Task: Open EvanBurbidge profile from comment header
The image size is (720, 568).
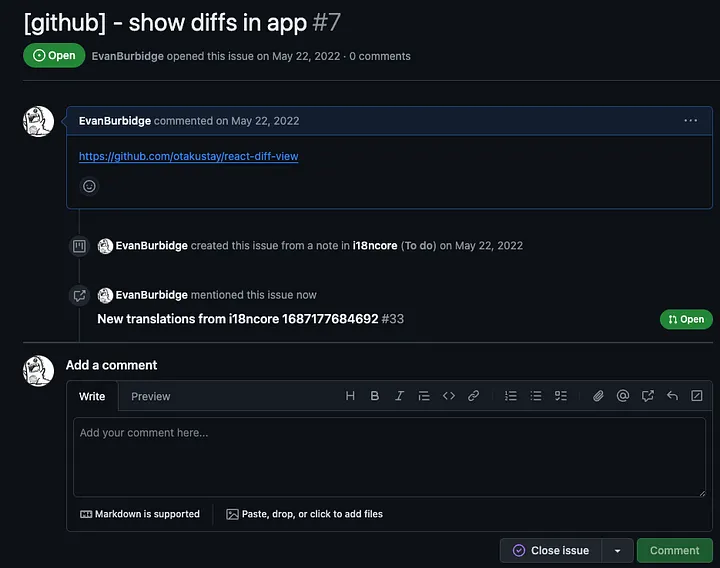Action: (x=115, y=121)
